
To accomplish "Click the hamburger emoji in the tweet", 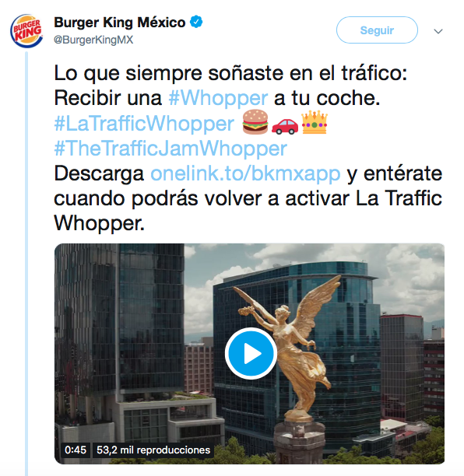I will coord(255,122).
